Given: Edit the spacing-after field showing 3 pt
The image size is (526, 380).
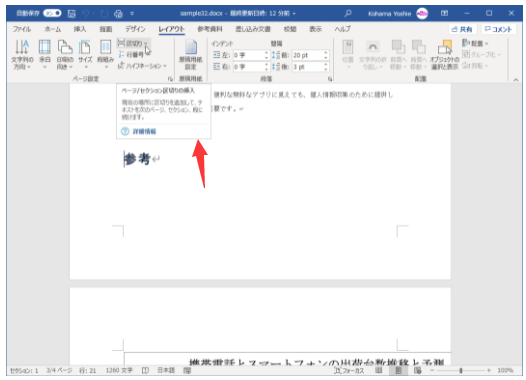Looking at the screenshot, I should tap(307, 67).
